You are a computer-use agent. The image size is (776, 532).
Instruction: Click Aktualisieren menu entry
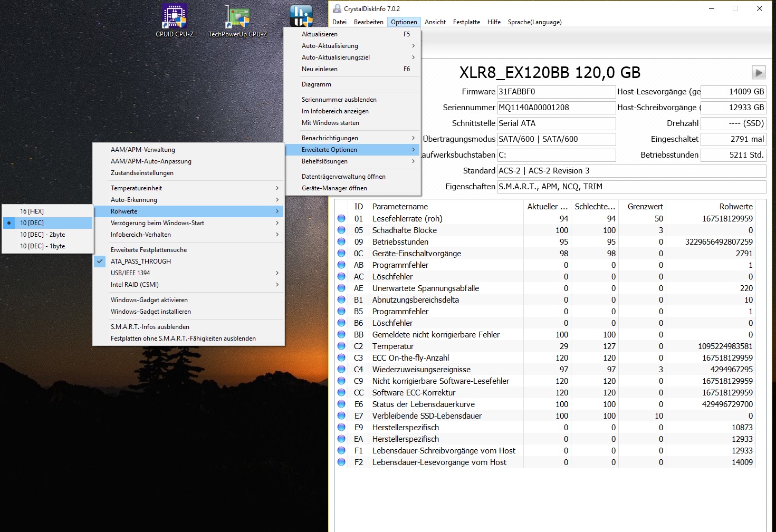click(352, 34)
